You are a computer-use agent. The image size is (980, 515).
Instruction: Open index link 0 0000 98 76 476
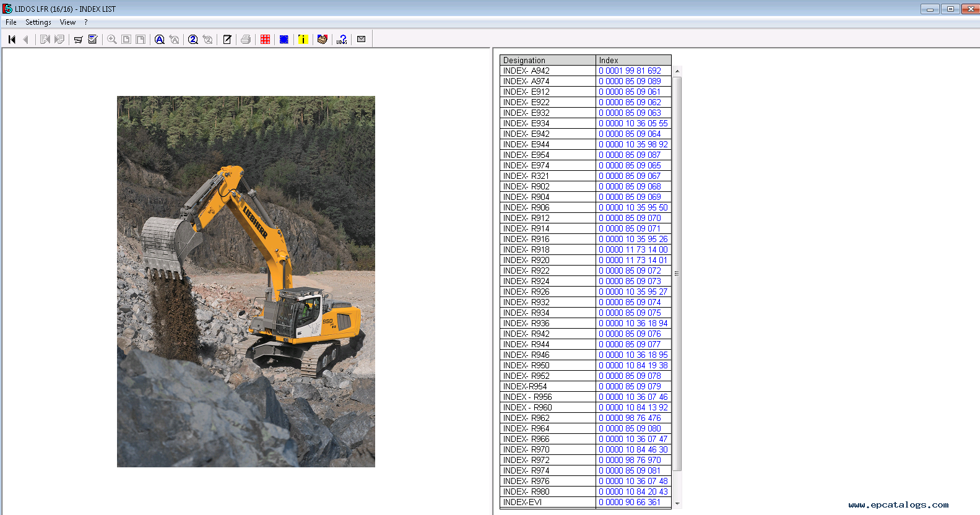(x=630, y=418)
